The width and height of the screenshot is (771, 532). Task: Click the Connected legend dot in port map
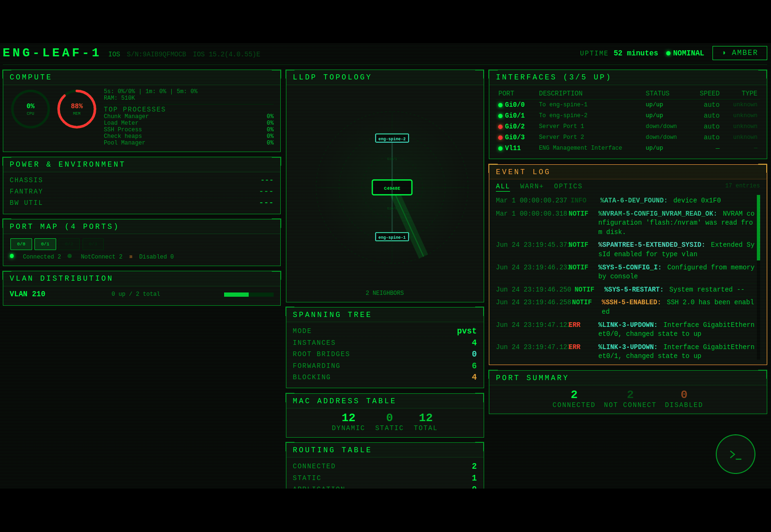click(12, 256)
